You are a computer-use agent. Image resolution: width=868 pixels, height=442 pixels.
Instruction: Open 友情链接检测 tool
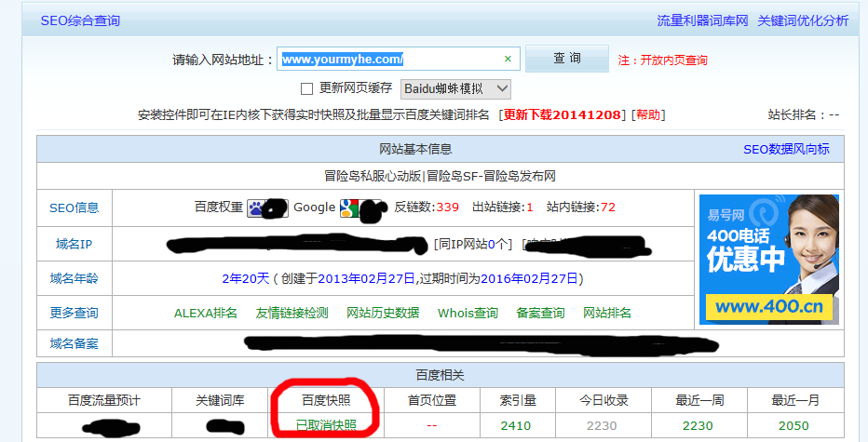coord(292,313)
